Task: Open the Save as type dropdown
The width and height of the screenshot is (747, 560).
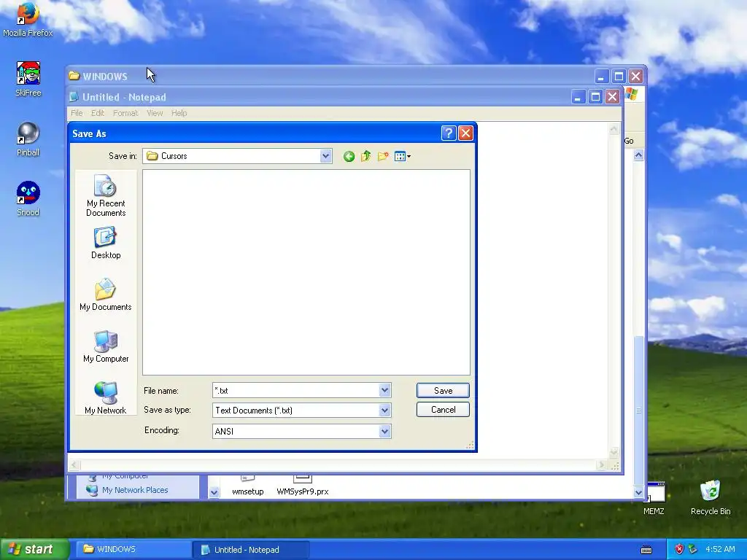Action: [385, 411]
